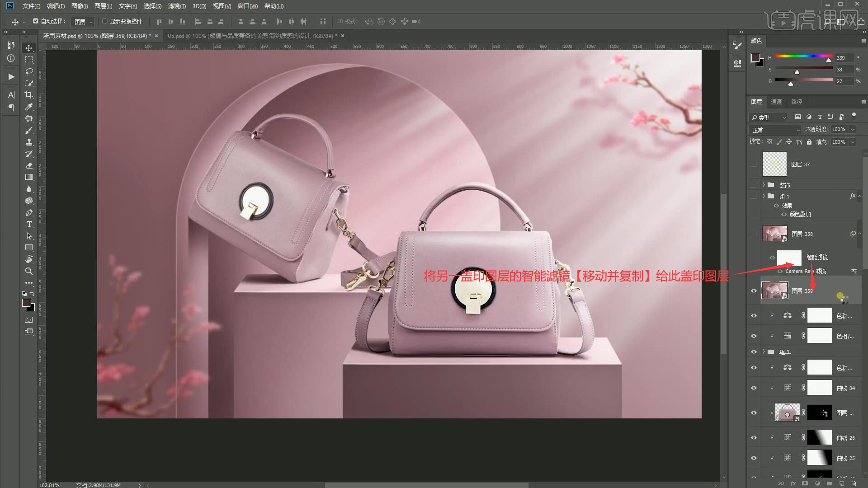Select the Rectangular Marquee tool
868x488 pixels.
29,60
